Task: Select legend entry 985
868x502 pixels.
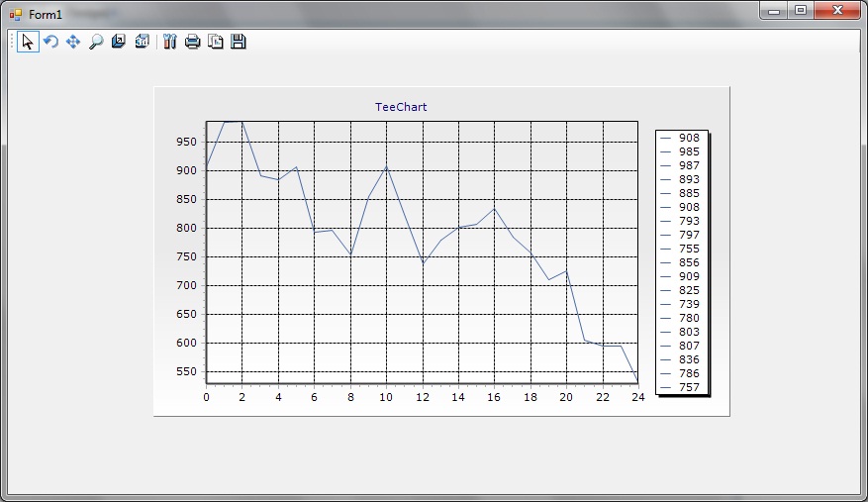Action: [x=689, y=151]
